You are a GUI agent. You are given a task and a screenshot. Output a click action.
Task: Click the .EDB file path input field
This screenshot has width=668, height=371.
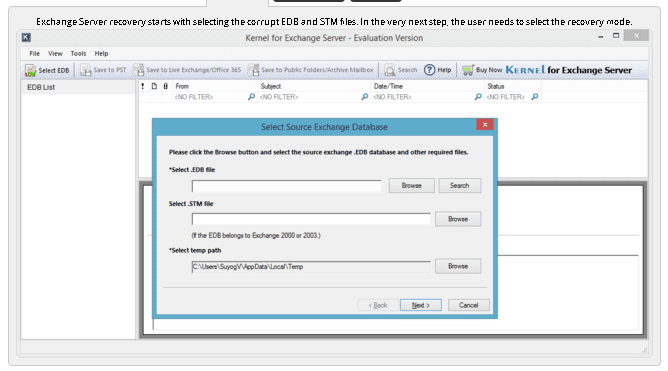(x=287, y=186)
